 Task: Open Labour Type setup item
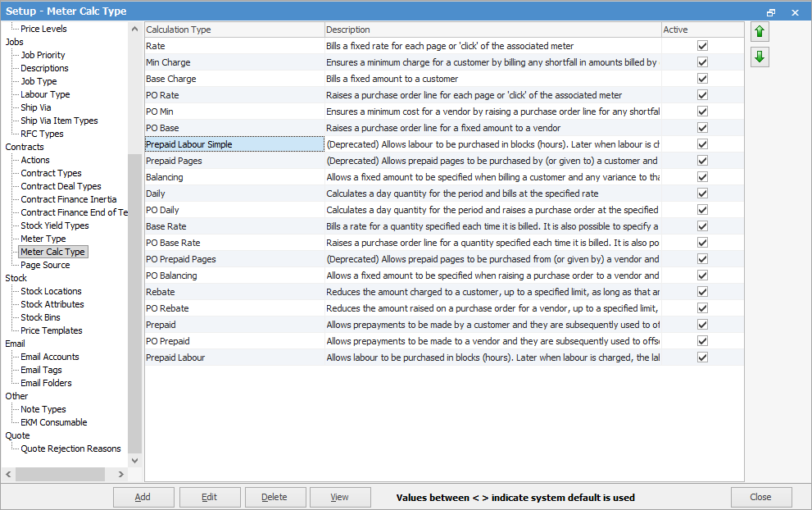pos(45,94)
